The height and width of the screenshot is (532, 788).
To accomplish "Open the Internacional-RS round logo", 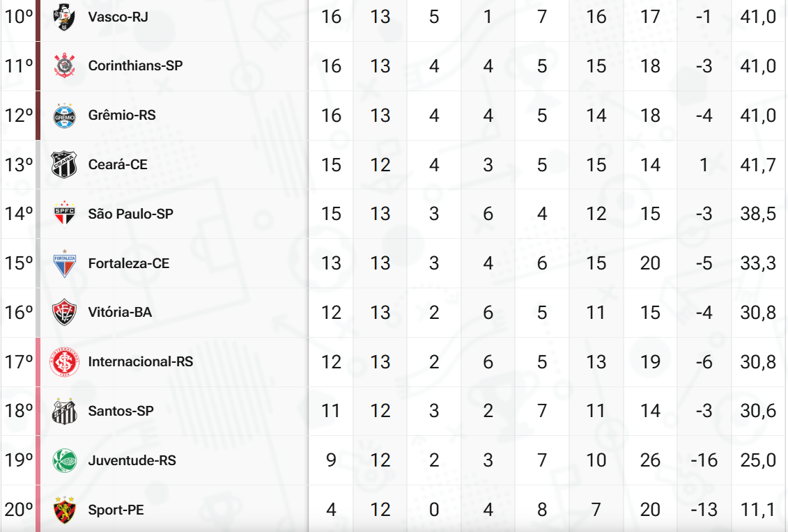I will point(65,362).
